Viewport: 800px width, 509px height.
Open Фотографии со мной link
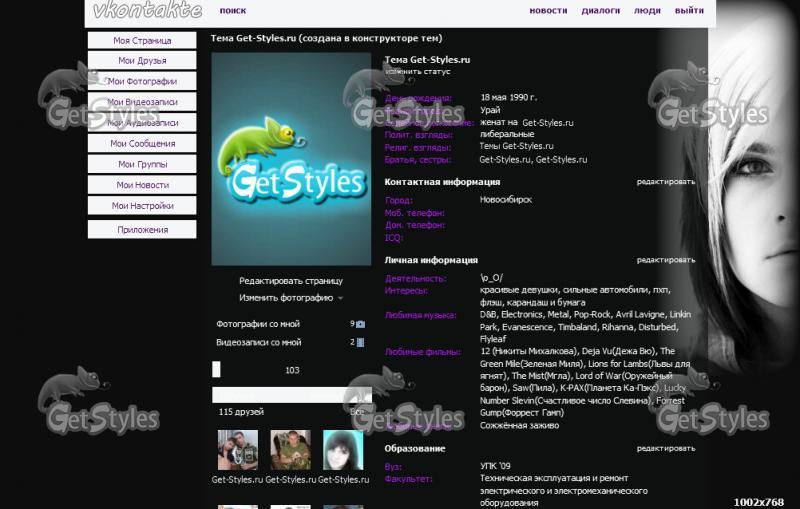(258, 324)
